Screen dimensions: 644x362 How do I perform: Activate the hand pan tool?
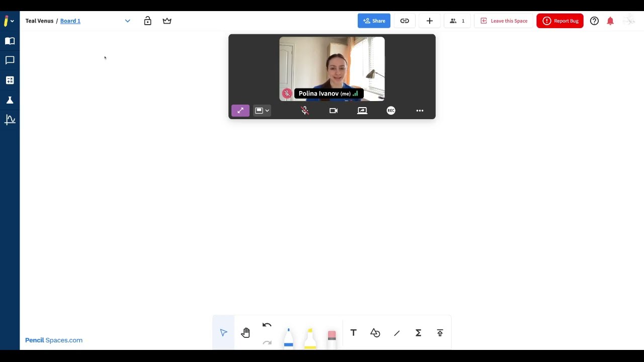(x=246, y=333)
